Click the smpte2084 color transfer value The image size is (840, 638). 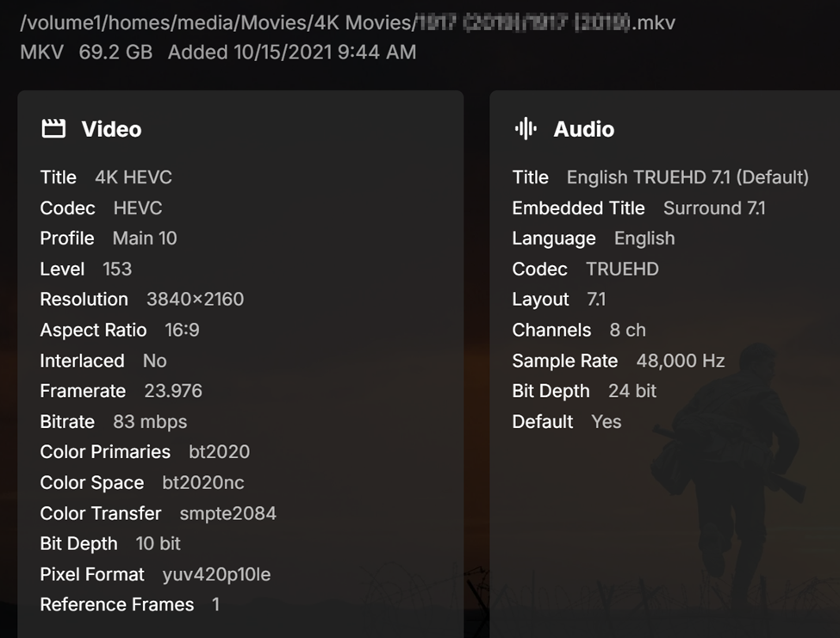[x=227, y=513]
